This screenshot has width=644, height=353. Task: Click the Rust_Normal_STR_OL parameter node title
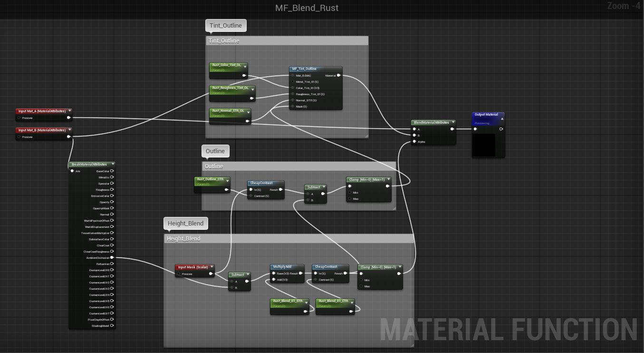click(x=229, y=110)
